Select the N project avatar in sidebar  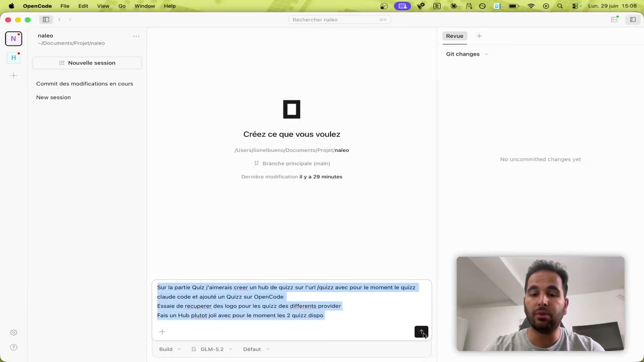14,39
